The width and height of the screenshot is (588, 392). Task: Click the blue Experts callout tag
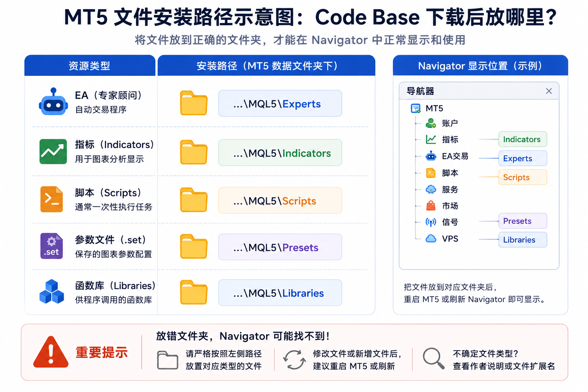coord(523,158)
